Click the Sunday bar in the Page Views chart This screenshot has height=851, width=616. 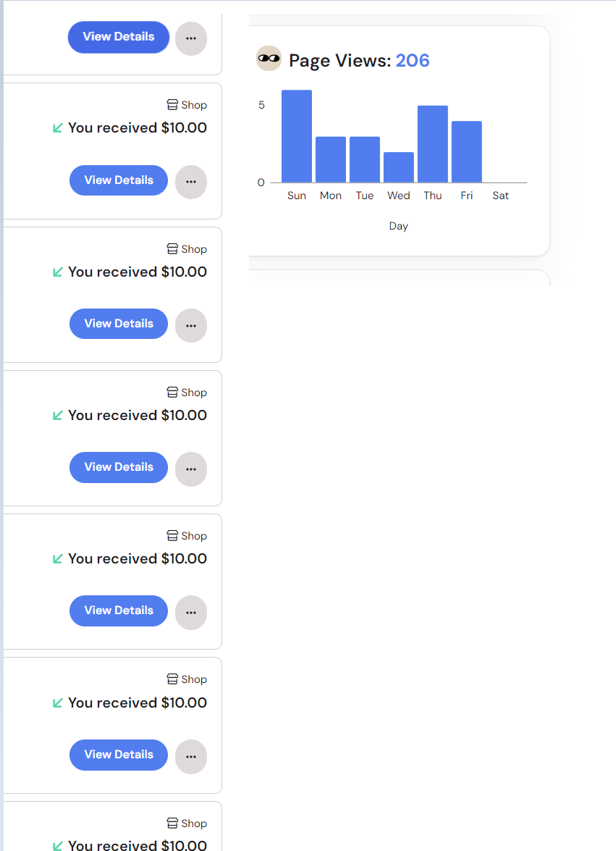click(x=297, y=136)
